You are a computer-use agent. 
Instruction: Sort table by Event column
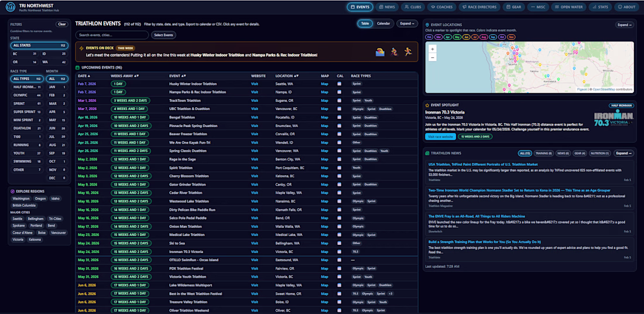click(178, 76)
